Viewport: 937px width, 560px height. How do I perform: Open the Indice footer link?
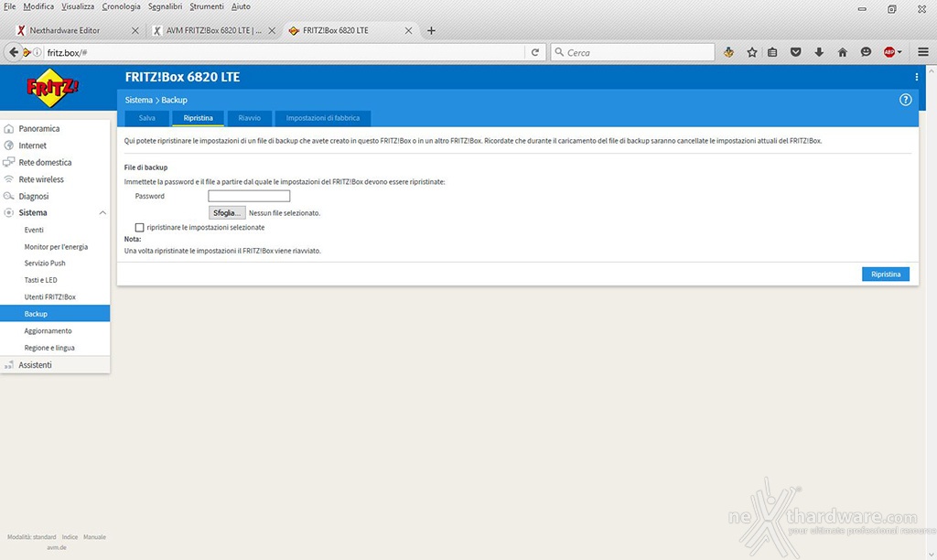(x=70, y=537)
